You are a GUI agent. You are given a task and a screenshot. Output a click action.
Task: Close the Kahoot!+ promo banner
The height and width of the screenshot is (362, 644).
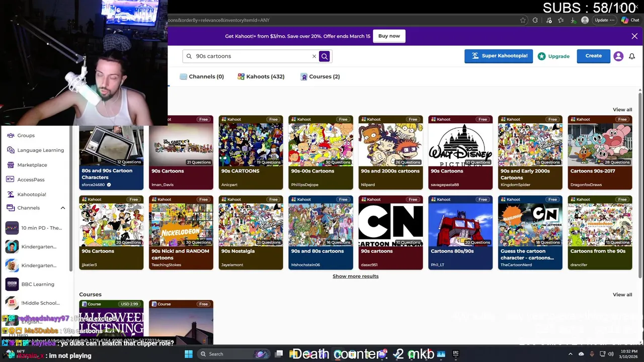click(634, 36)
